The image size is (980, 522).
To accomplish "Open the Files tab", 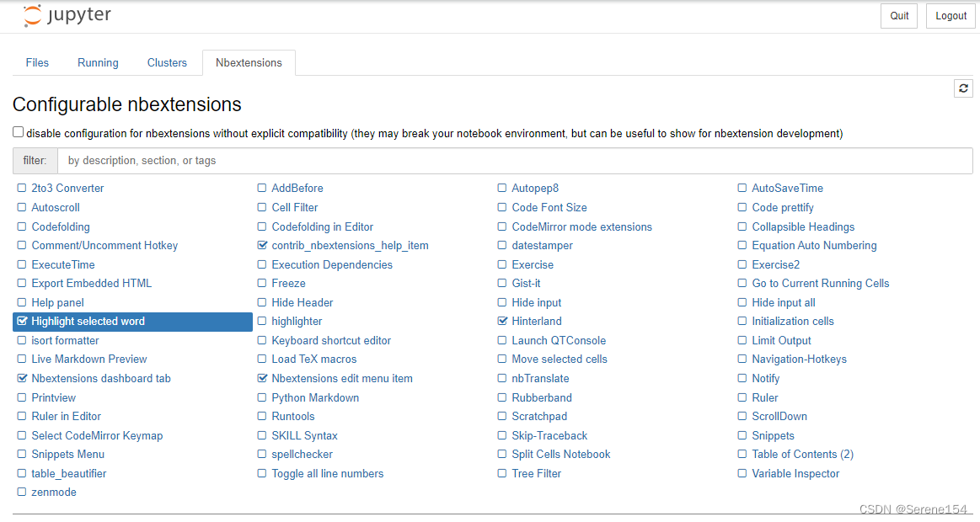I will pos(37,63).
